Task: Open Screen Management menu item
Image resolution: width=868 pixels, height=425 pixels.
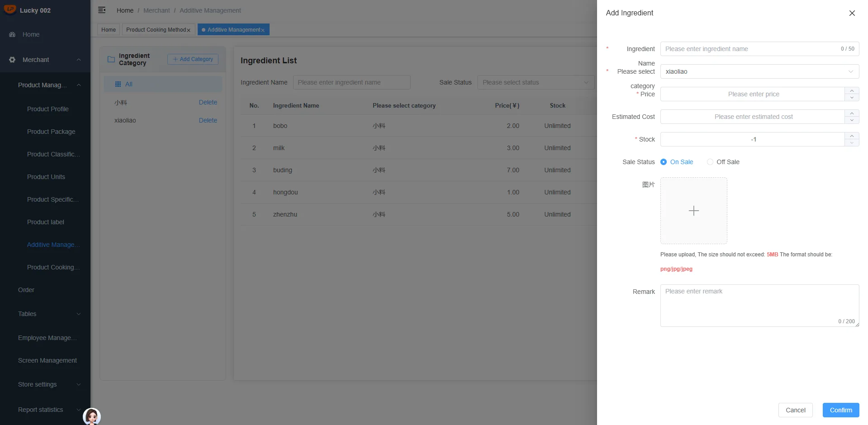Action: coord(47,360)
